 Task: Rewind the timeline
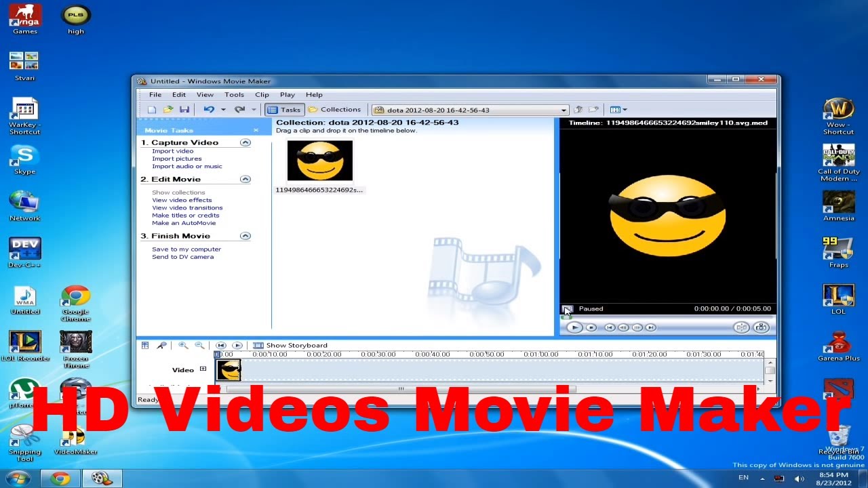(220, 346)
